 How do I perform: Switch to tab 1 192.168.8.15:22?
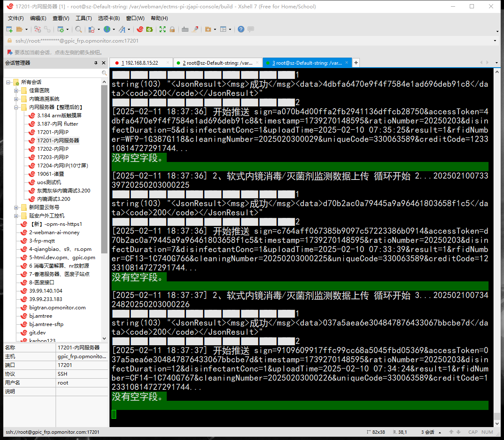pyautogui.click(x=142, y=63)
